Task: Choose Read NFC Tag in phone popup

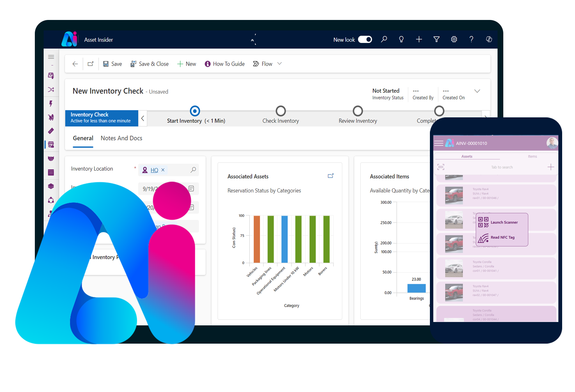Action: pos(497,237)
